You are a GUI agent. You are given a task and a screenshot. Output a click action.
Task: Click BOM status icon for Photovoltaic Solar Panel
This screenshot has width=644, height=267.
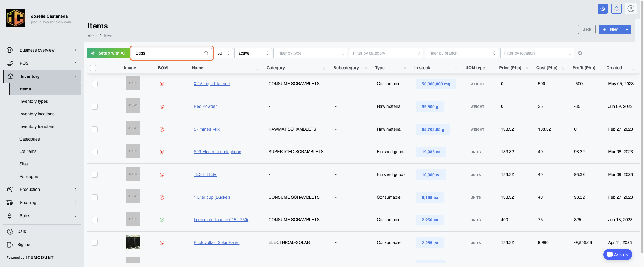point(162,243)
